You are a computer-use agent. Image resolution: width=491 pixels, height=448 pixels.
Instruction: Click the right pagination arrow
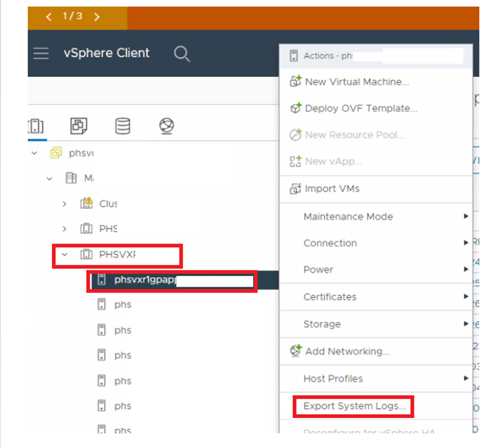pos(97,17)
